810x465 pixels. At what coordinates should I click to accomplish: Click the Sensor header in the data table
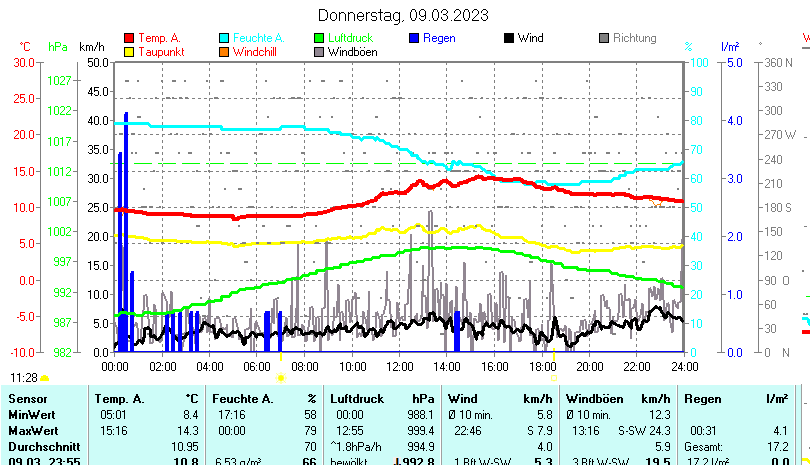point(27,399)
